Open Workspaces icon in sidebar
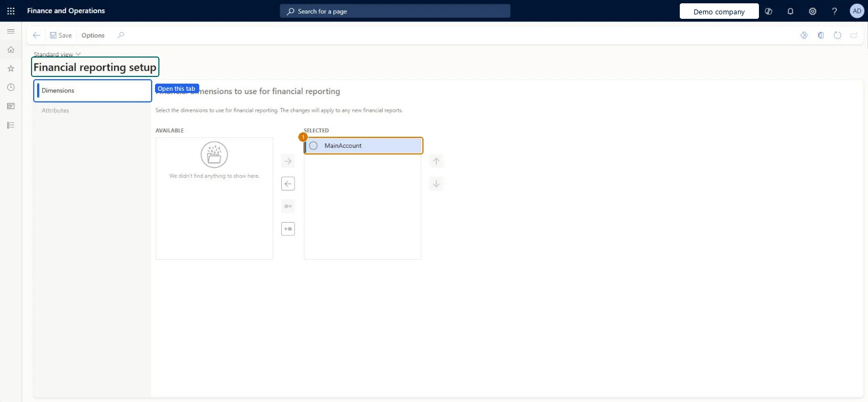Screen dimensions: 868x402 [11, 106]
